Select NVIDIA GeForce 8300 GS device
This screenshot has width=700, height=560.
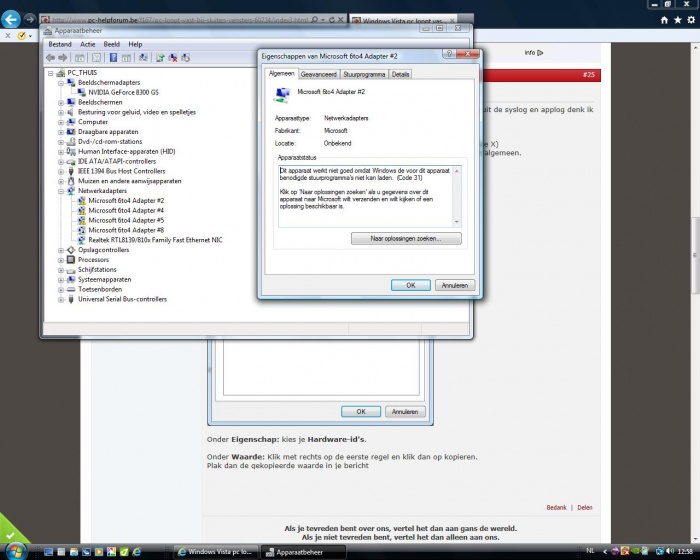coord(123,92)
